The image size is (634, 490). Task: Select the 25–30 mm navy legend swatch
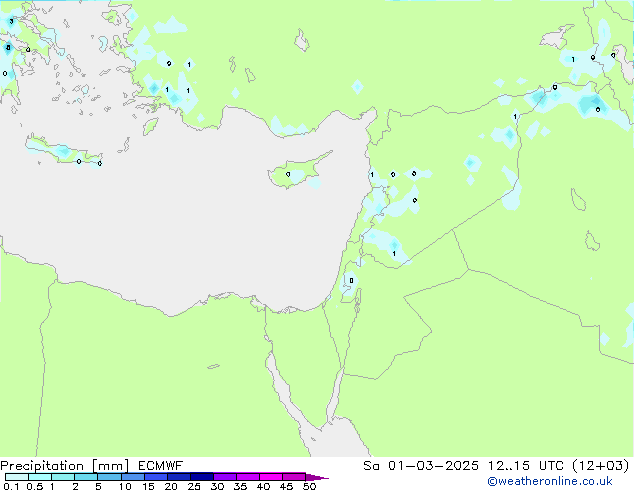(x=201, y=477)
